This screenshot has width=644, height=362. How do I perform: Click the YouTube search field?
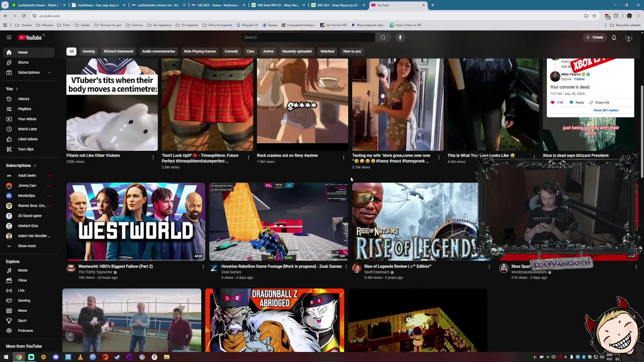(x=308, y=37)
